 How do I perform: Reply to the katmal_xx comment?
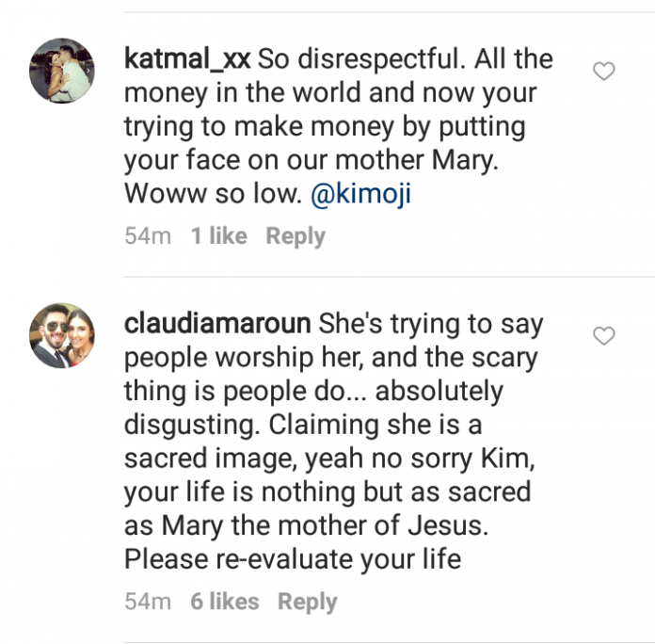pyautogui.click(x=295, y=236)
